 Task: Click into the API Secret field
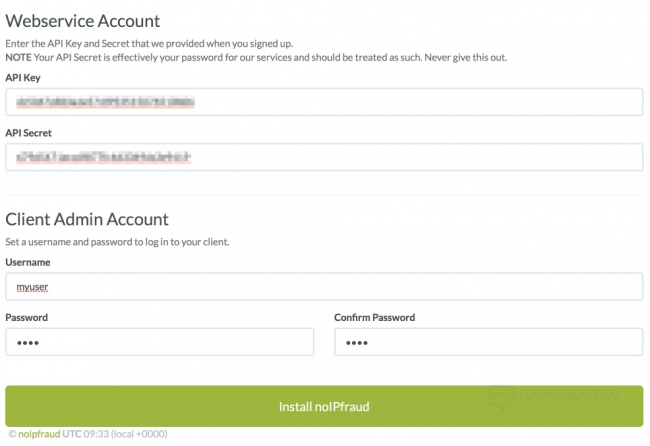324,157
